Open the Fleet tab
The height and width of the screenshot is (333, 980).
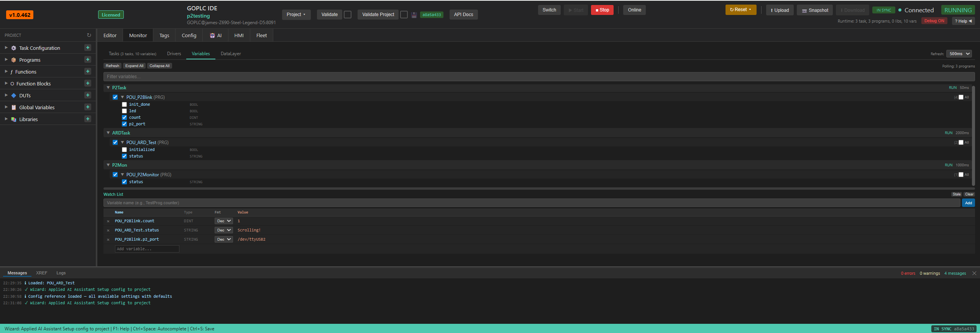[x=261, y=35]
